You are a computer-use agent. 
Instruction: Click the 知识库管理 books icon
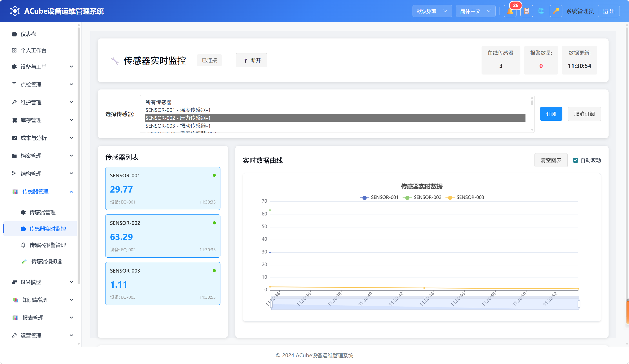click(15, 300)
